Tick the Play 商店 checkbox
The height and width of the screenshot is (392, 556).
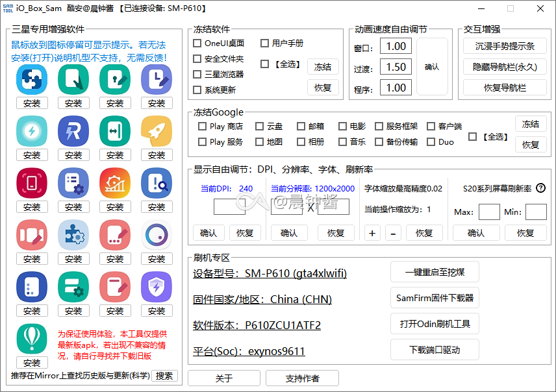202,126
